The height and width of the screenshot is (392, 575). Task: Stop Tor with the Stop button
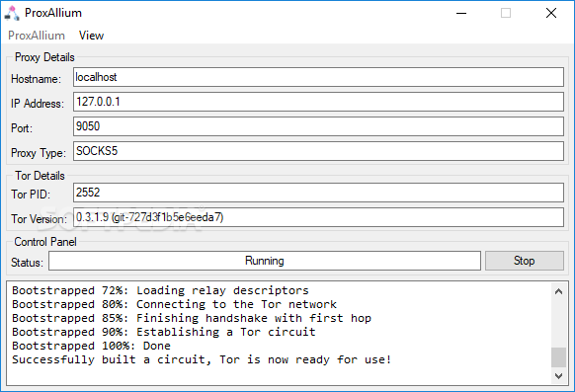[524, 261]
